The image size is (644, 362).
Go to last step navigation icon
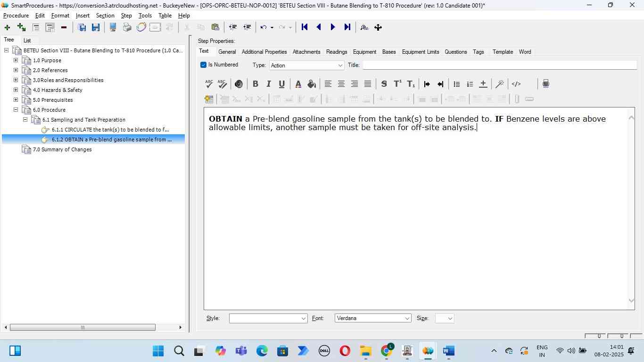[347, 27]
